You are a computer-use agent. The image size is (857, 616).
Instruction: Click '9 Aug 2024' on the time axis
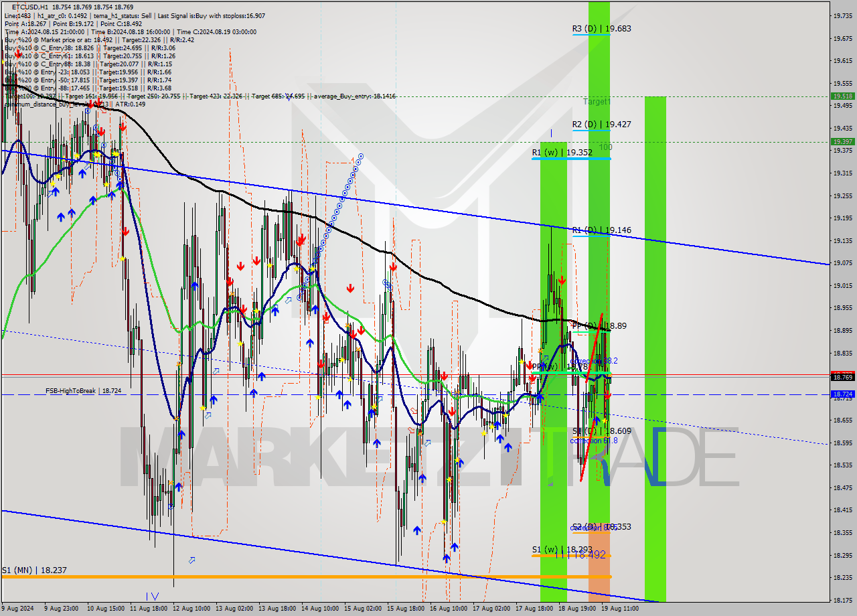[18, 609]
